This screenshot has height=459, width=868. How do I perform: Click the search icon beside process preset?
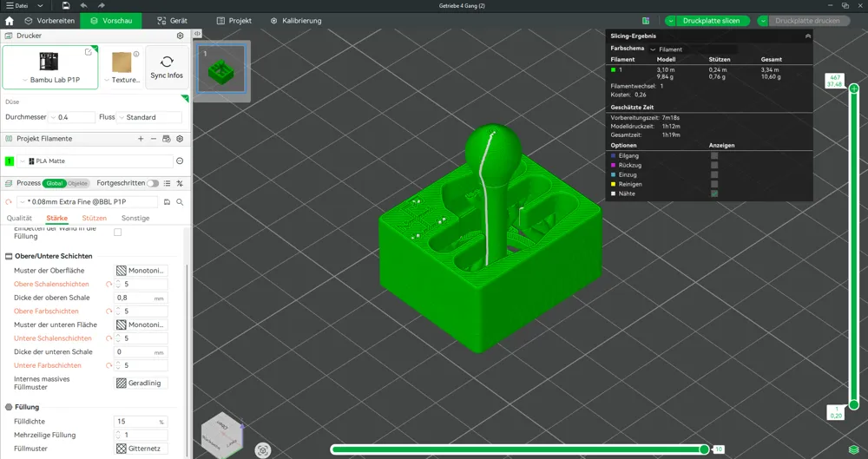[x=180, y=202]
